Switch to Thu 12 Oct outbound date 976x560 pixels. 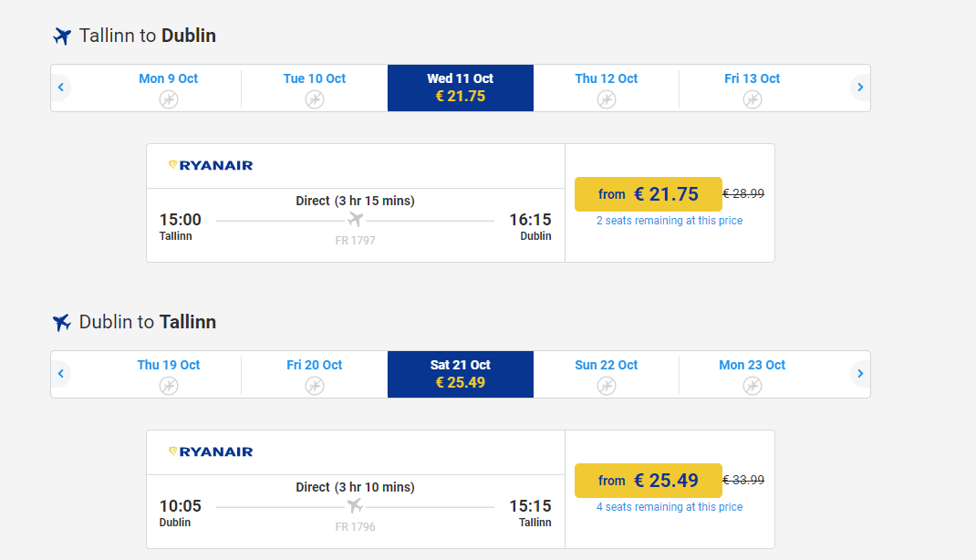(x=607, y=88)
